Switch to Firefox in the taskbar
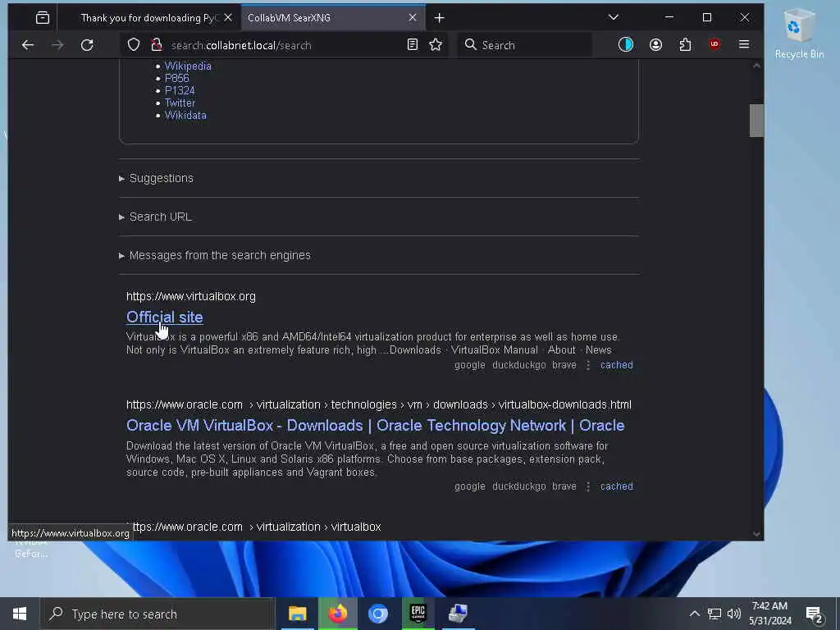The image size is (840, 630). click(337, 614)
